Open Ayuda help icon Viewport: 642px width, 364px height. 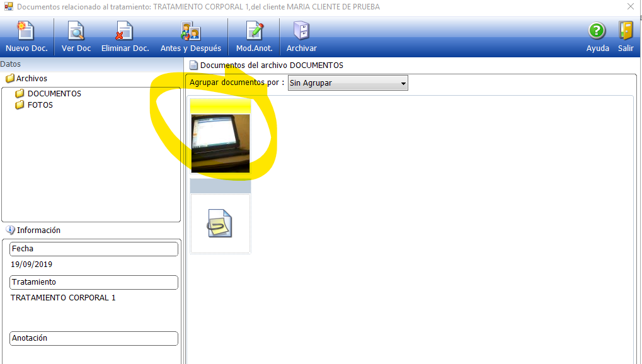[597, 31]
